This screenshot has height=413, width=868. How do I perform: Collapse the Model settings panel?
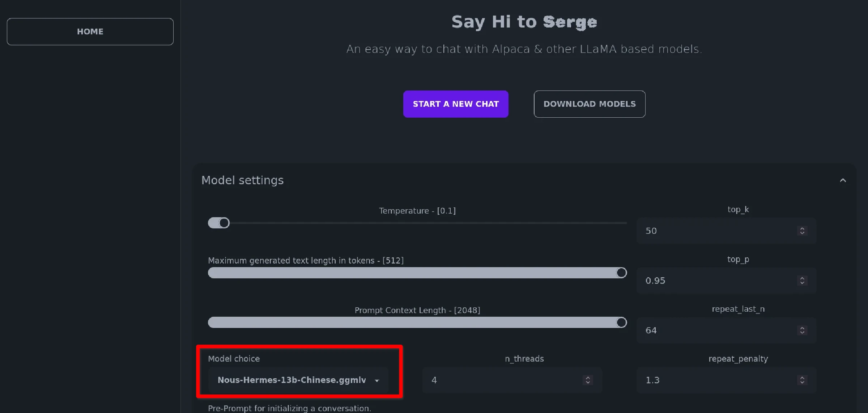(843, 180)
